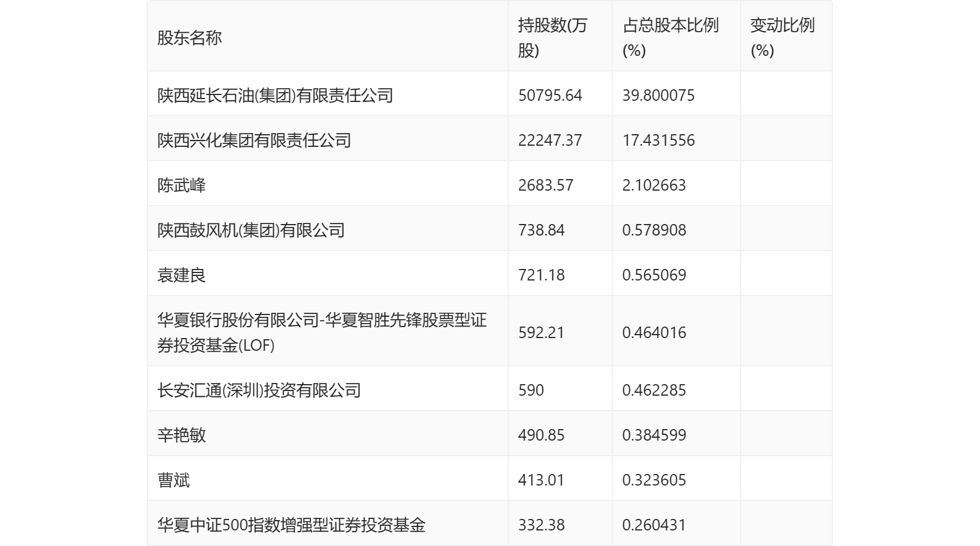Select 陕西兴化集团有限责任公司 shareholder name
Viewport: 980px width, 546px height.
pos(254,140)
